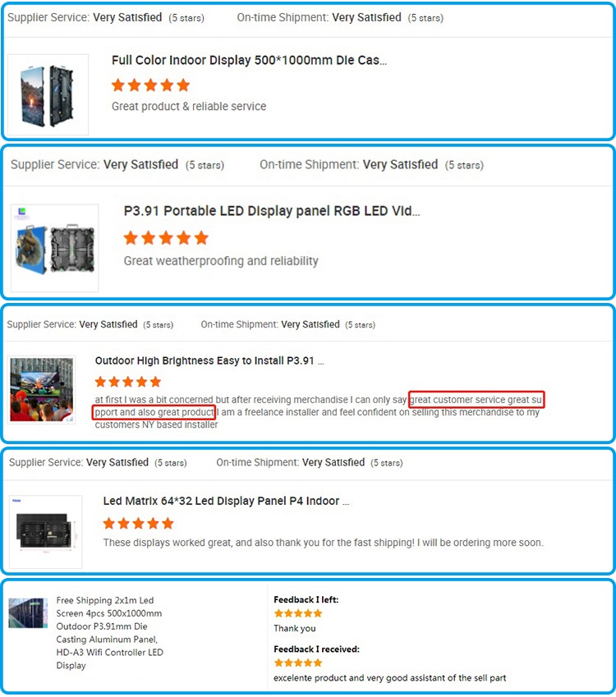The height and width of the screenshot is (697, 616).
Task: Click the P3.91 Portable LED Display panel title
Action: 272,211
